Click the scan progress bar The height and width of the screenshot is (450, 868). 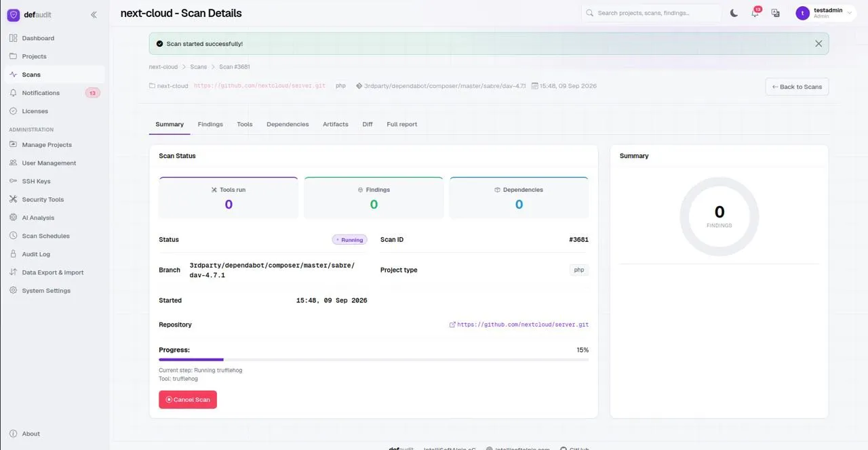pos(374,360)
